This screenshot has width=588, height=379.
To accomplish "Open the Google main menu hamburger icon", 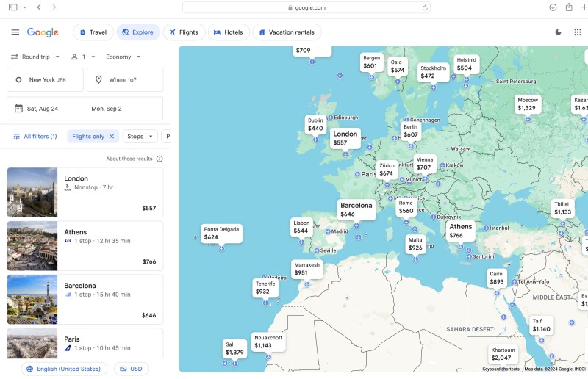I will (x=15, y=32).
